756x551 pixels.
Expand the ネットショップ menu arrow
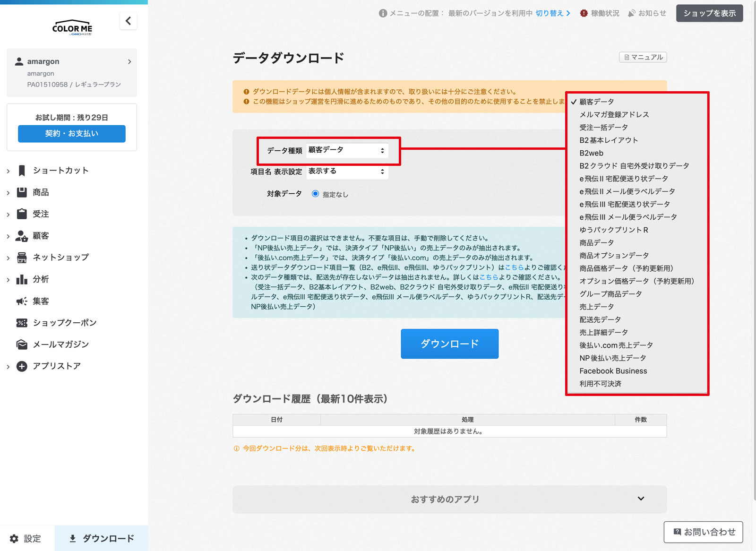[x=8, y=258]
